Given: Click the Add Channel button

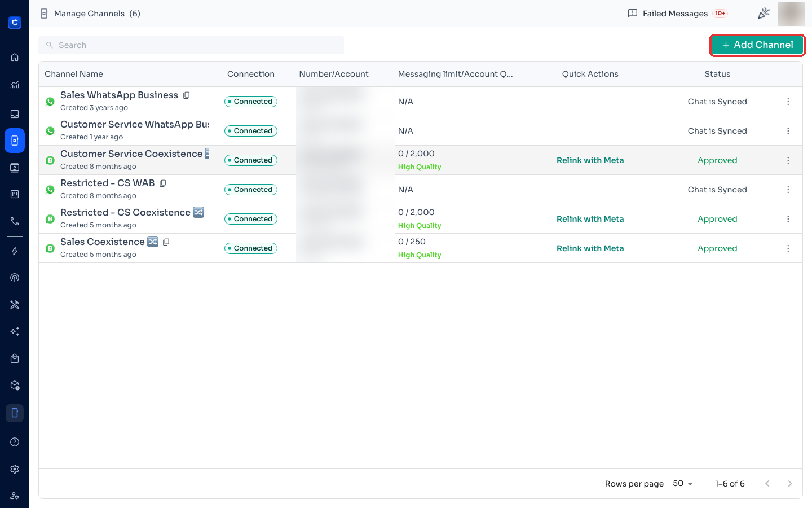Looking at the screenshot, I should coord(757,45).
